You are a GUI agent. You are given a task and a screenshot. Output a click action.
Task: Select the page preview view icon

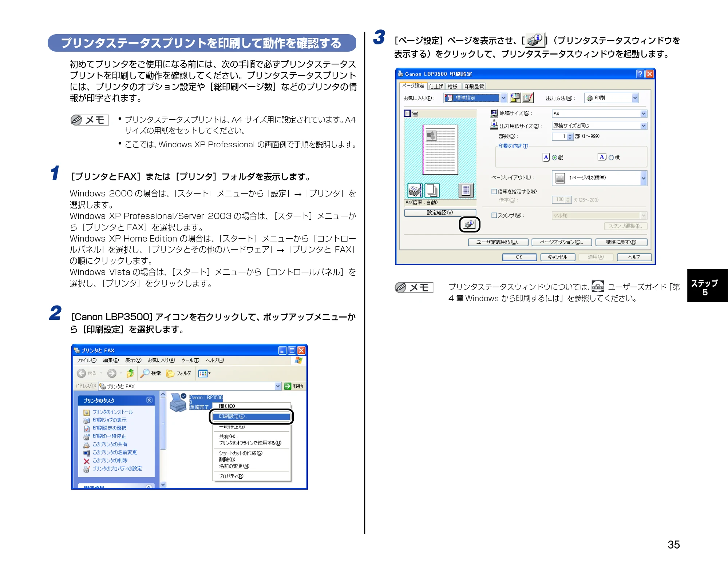407,113
